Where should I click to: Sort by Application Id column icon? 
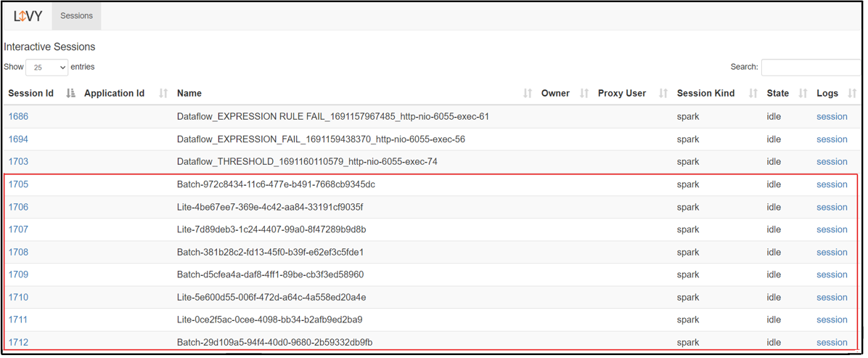pos(163,93)
